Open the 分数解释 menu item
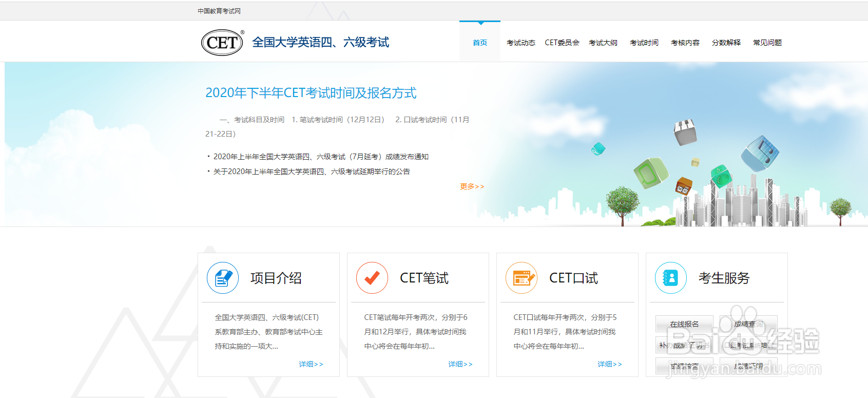 (x=726, y=43)
